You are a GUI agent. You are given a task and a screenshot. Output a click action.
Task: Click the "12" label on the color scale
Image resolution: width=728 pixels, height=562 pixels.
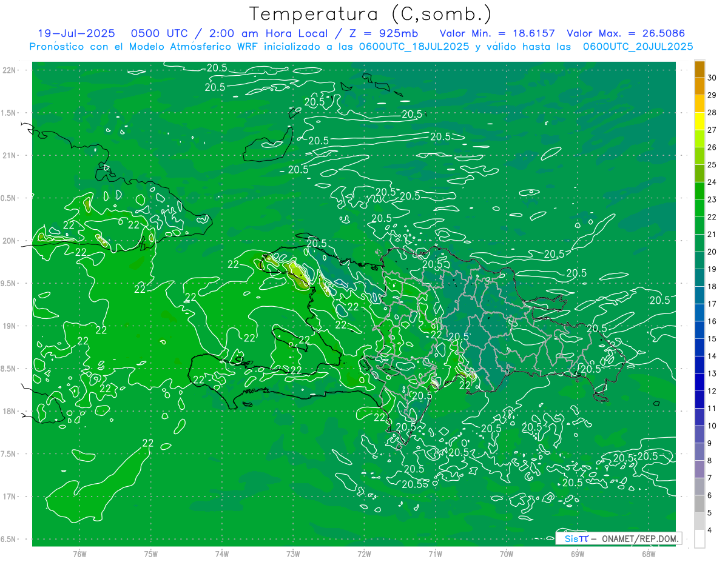click(x=712, y=391)
